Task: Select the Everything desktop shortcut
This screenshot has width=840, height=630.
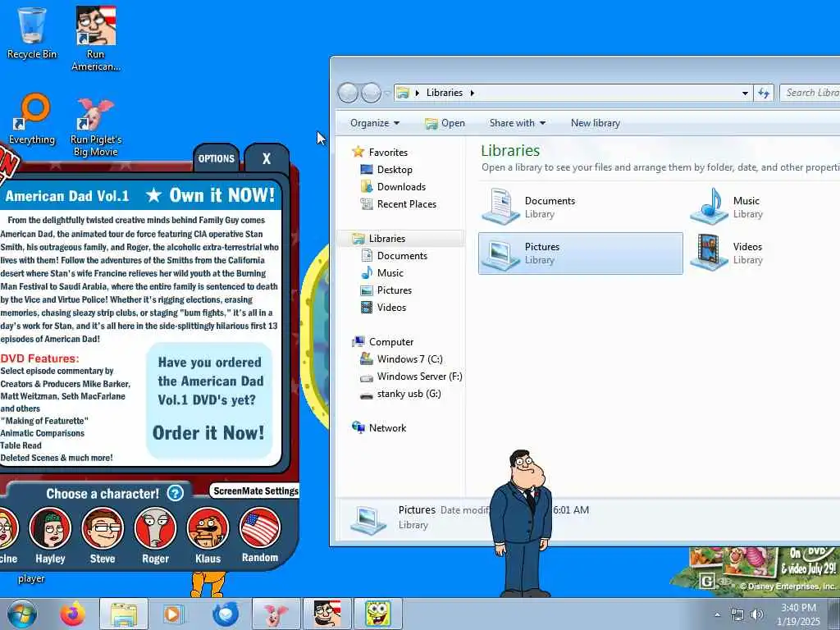Action: point(32,119)
